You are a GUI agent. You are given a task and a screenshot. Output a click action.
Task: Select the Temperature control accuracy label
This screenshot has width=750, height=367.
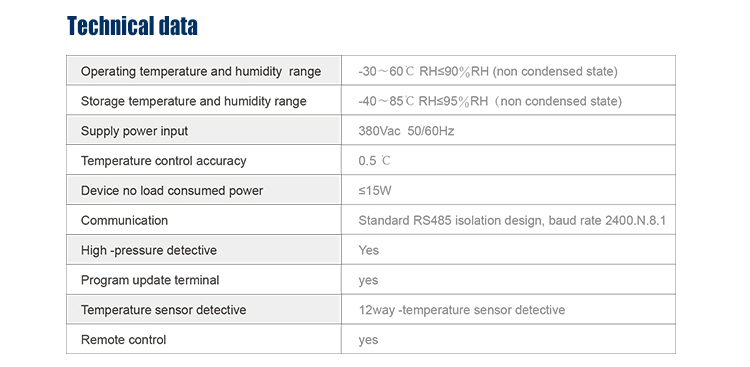tap(164, 161)
